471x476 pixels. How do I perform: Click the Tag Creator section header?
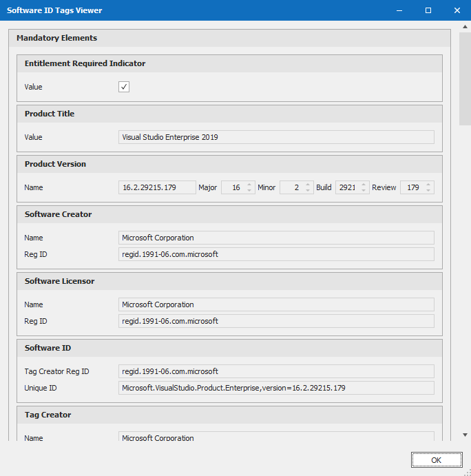(x=229, y=415)
